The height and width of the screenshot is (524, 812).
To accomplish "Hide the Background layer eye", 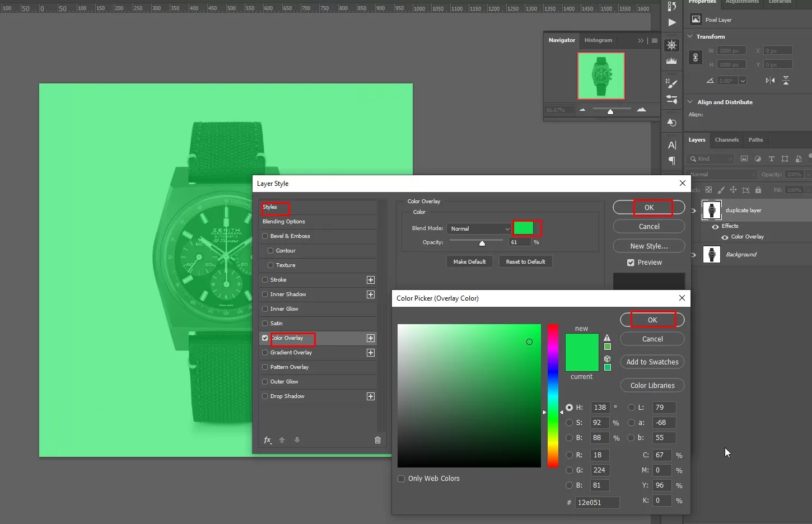I will click(693, 255).
